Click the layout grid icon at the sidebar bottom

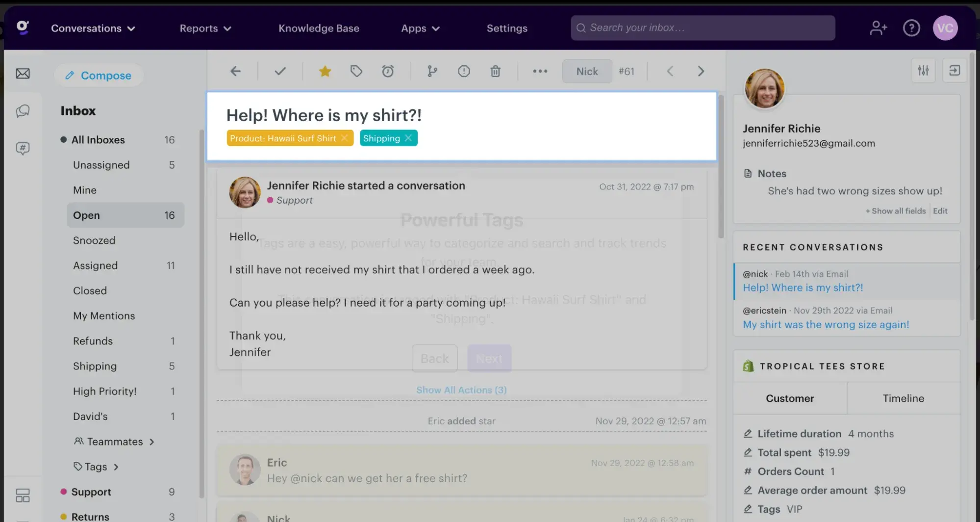[x=23, y=496]
